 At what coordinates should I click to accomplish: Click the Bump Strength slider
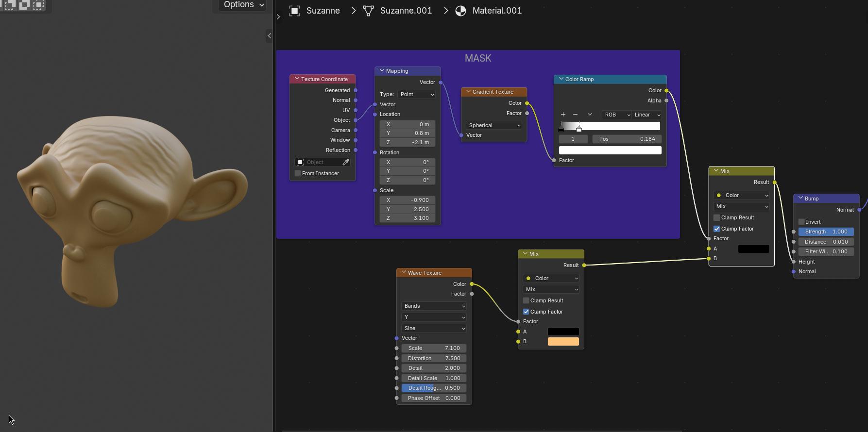coord(826,232)
